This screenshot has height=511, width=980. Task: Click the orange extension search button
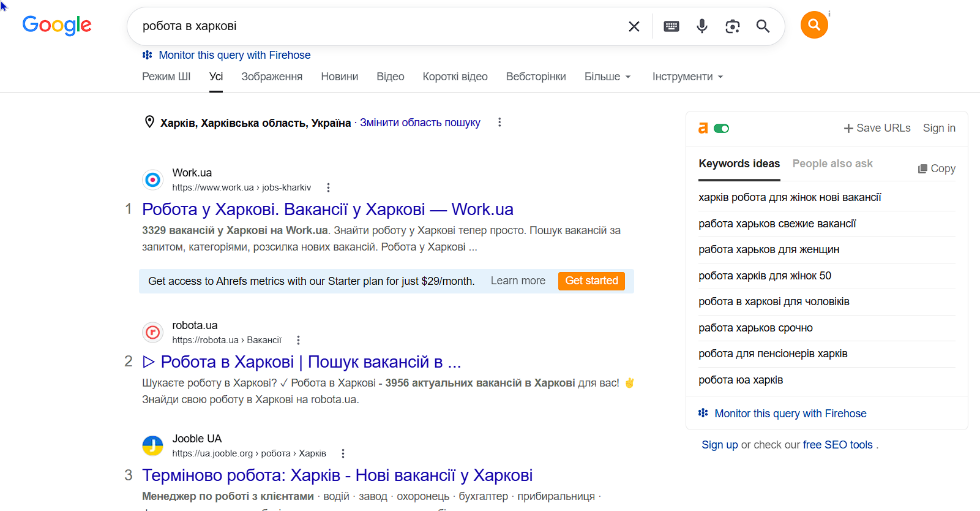click(x=814, y=25)
